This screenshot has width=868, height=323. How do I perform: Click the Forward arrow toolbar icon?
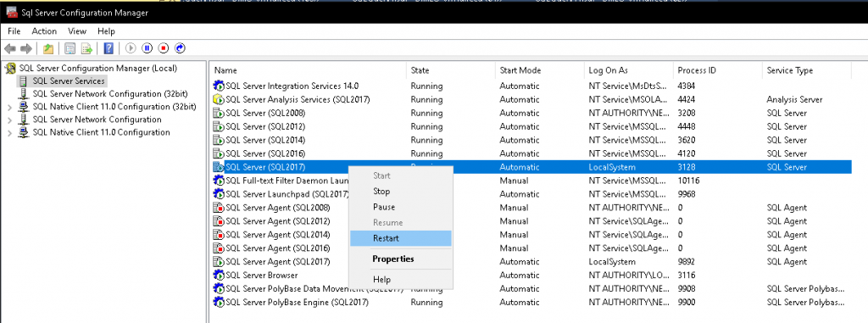26,49
